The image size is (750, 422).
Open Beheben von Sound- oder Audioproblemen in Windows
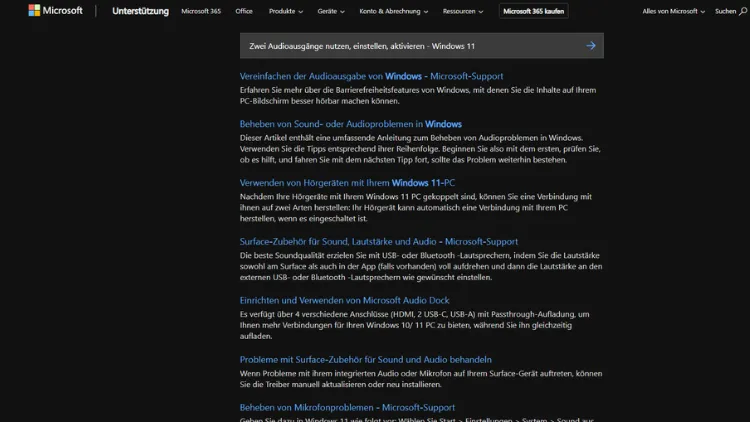pos(351,124)
